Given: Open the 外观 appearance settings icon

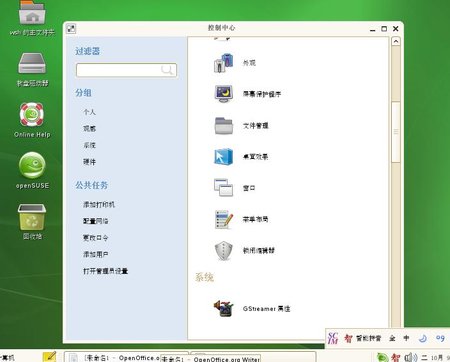Looking at the screenshot, I should click(223, 63).
